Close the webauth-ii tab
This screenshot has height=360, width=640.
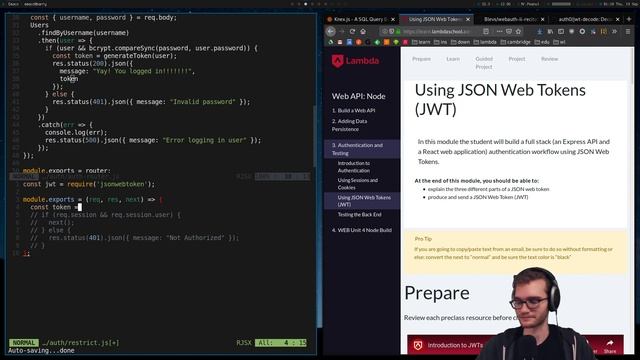coord(542,19)
